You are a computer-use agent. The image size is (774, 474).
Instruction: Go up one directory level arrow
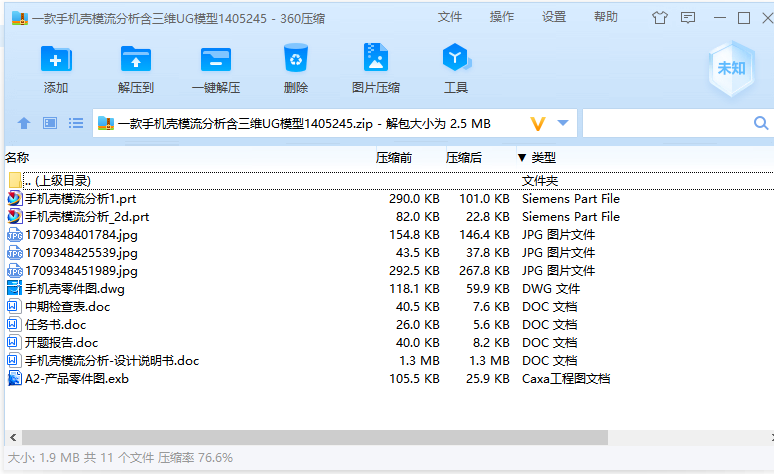[24, 123]
